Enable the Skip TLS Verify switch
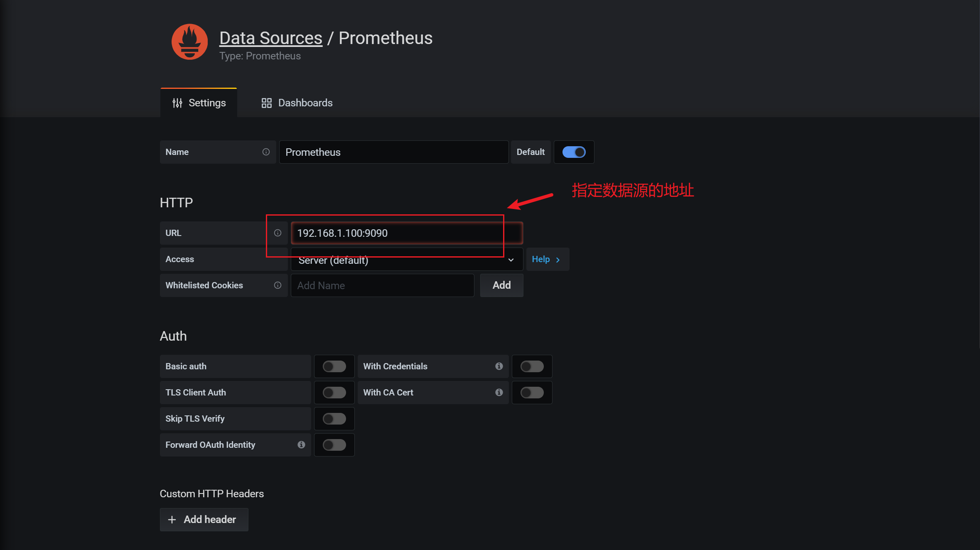This screenshot has width=980, height=550. pyautogui.click(x=334, y=419)
